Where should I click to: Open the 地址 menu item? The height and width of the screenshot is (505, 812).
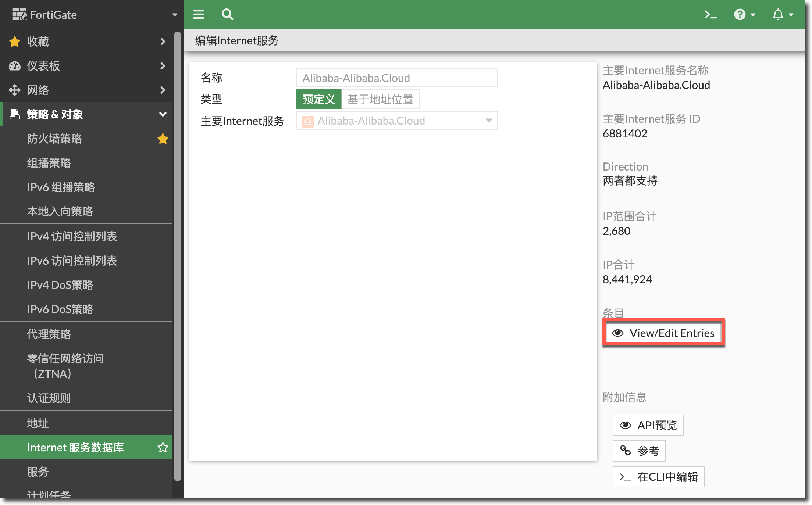click(x=38, y=423)
